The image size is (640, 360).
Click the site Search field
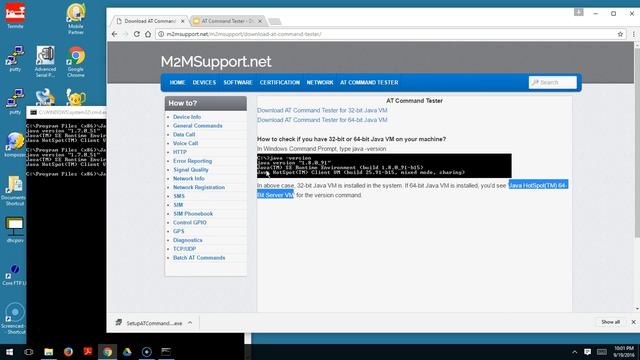pyautogui.click(x=553, y=82)
